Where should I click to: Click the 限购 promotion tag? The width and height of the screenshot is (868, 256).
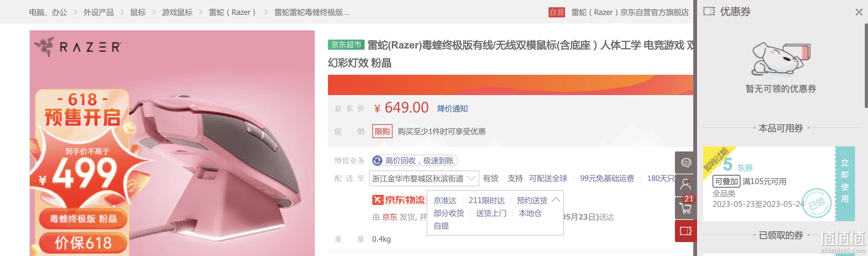pyautogui.click(x=382, y=131)
